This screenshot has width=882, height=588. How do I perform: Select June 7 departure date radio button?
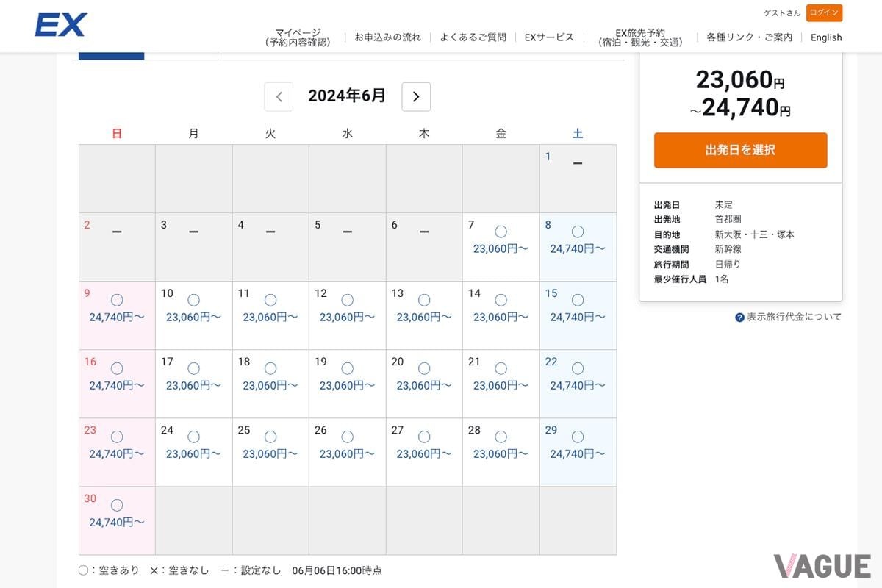click(x=501, y=231)
